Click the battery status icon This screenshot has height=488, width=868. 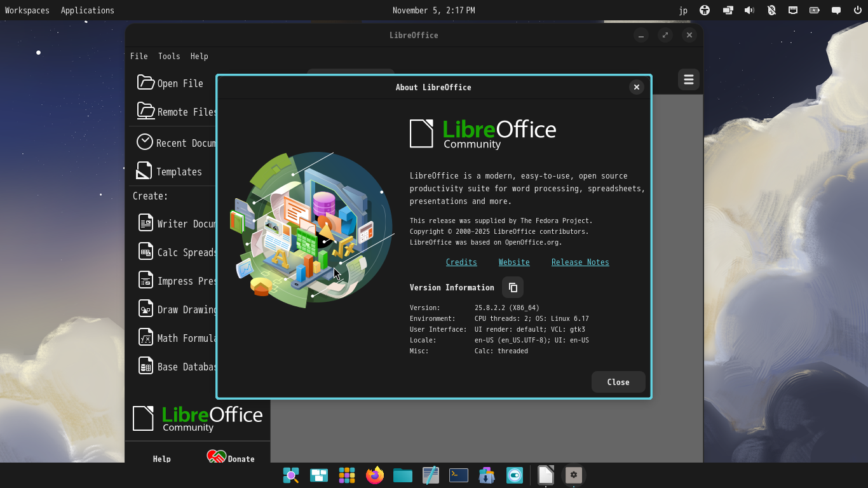(x=815, y=10)
